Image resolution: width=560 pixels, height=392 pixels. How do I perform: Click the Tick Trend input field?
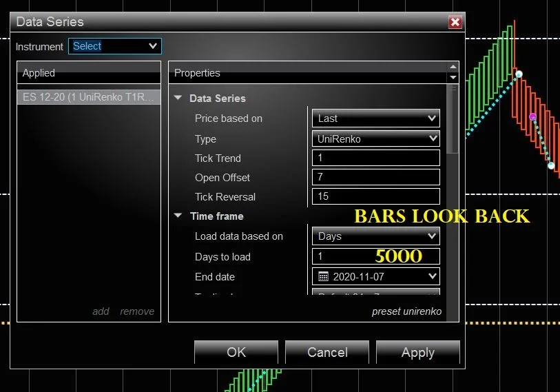pos(375,158)
